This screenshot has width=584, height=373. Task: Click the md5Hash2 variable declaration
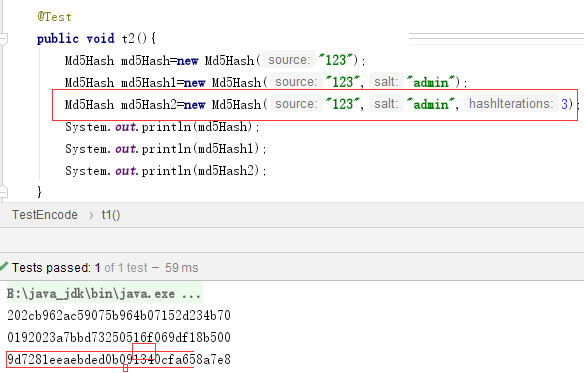tap(149, 104)
